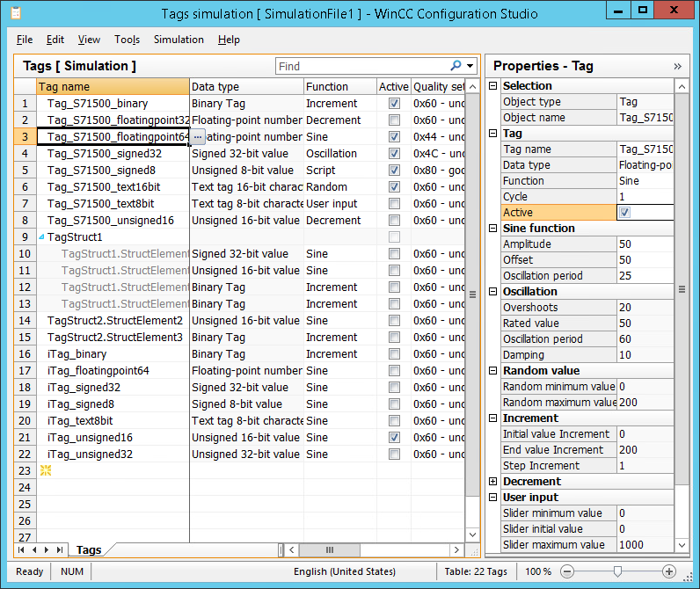Collapse Properties panel with double-chevron icon
The height and width of the screenshot is (589, 700).
tap(677, 66)
